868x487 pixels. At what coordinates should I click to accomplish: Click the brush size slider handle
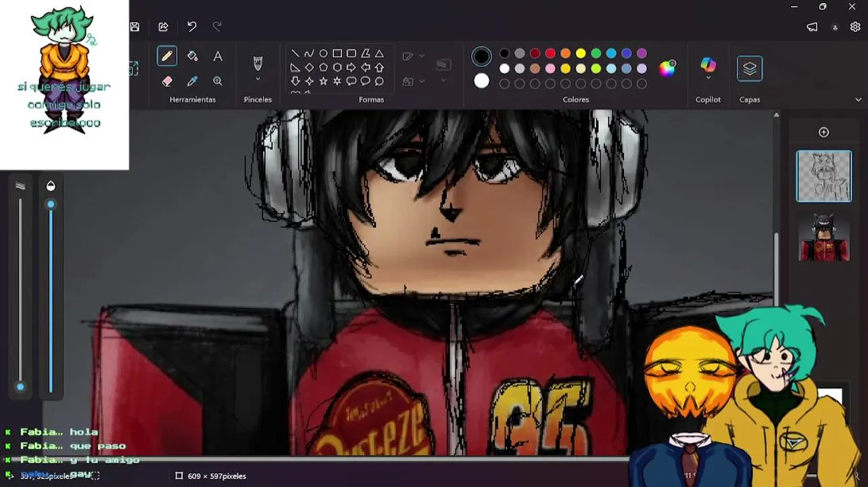(20, 387)
